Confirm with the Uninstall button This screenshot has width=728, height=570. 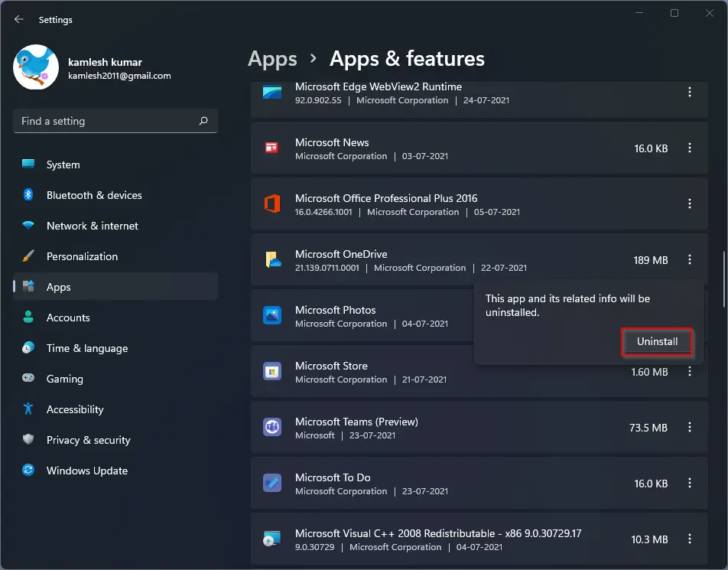coord(657,341)
